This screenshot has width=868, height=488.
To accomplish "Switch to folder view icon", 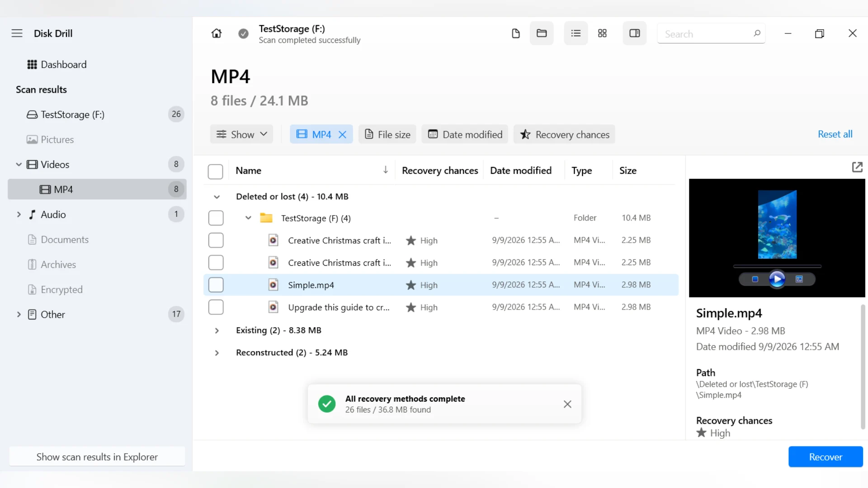I will click(542, 33).
